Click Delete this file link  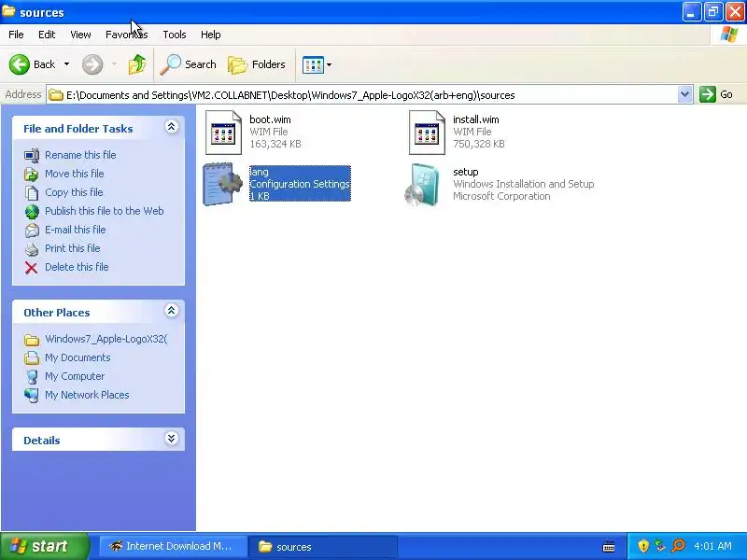[77, 267]
